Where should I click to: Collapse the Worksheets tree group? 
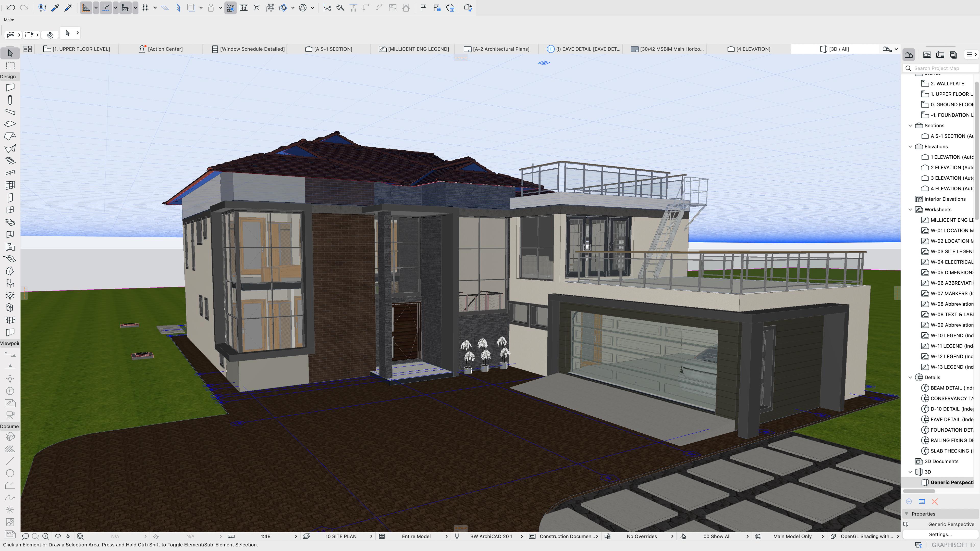point(910,209)
